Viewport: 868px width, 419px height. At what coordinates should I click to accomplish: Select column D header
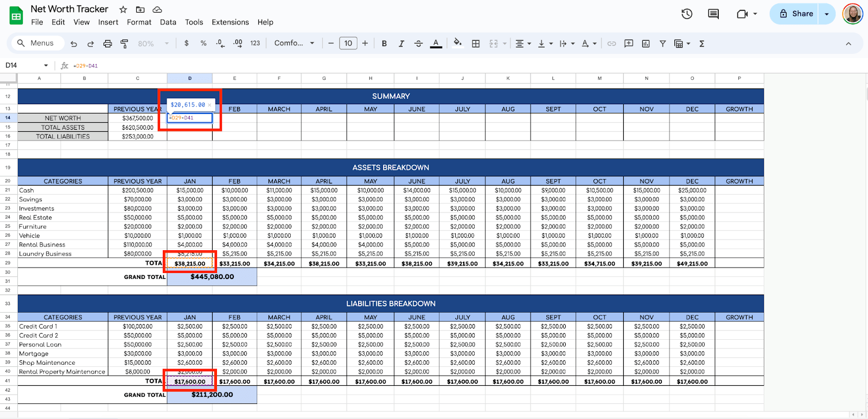(x=190, y=78)
